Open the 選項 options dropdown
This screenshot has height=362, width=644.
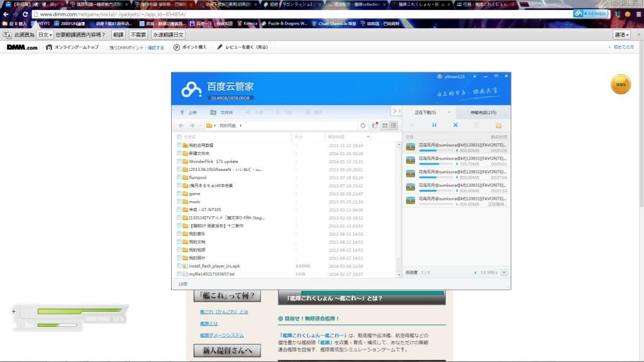coord(621,35)
